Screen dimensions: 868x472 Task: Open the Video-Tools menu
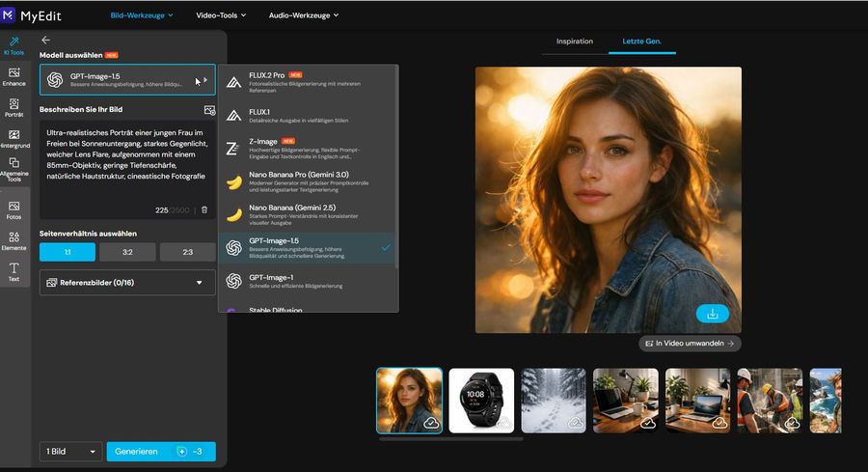[221, 15]
